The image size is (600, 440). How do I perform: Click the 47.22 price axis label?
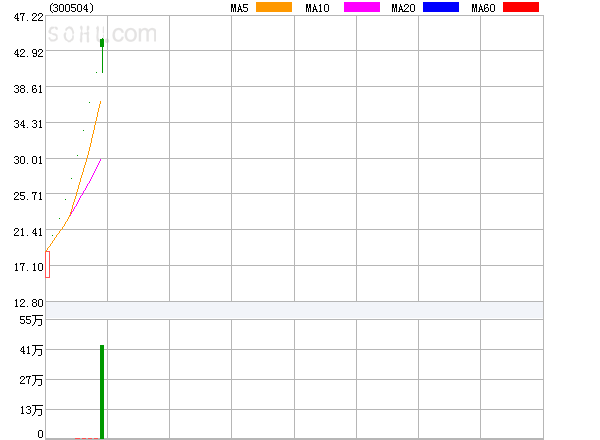pyautogui.click(x=28, y=17)
